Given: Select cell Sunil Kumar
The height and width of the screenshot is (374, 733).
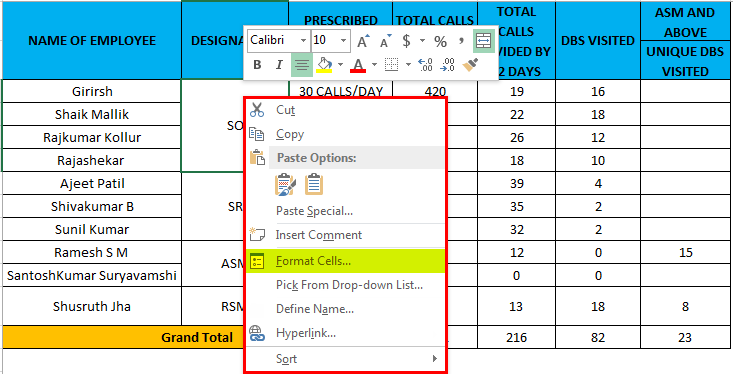Looking at the screenshot, I should pyautogui.click(x=92, y=230).
